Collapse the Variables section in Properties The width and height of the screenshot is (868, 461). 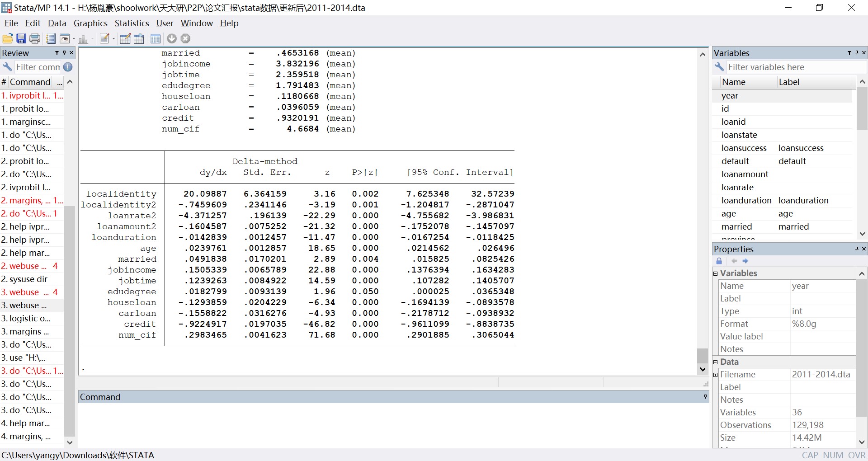[716, 273]
